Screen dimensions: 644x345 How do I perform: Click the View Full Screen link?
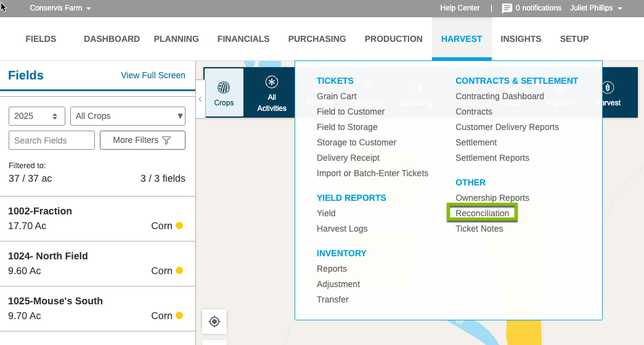(x=153, y=75)
